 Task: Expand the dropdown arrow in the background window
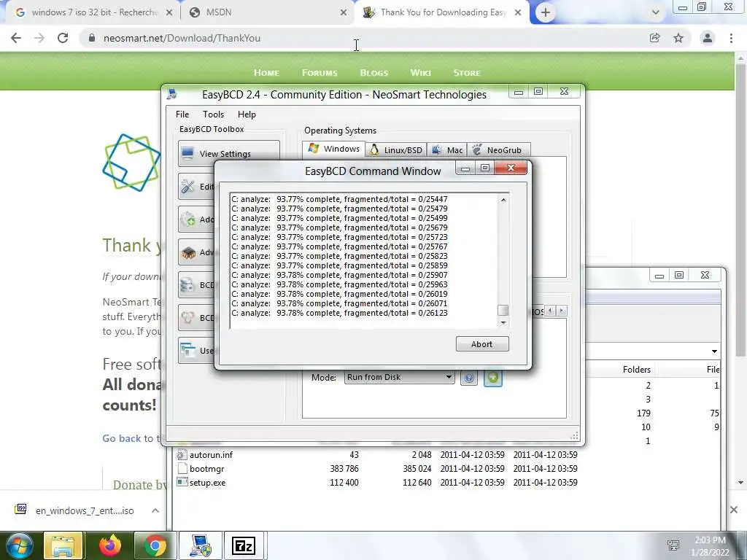tap(714, 351)
